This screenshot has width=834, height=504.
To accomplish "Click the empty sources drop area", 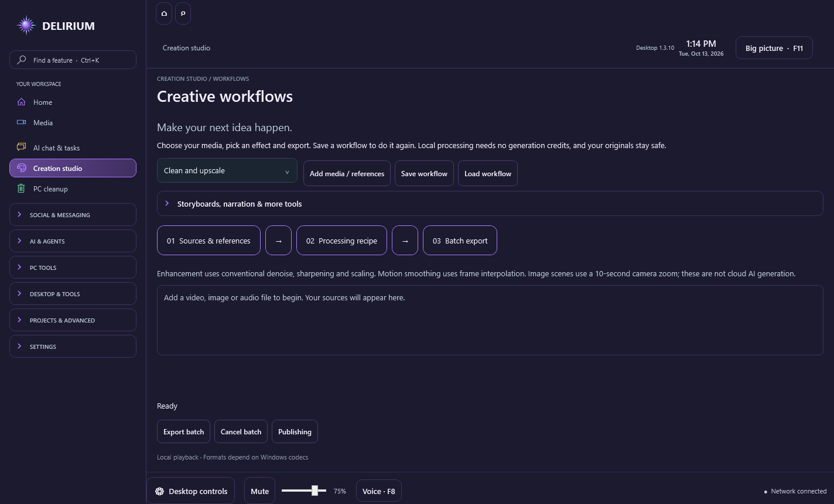I will pos(490,320).
